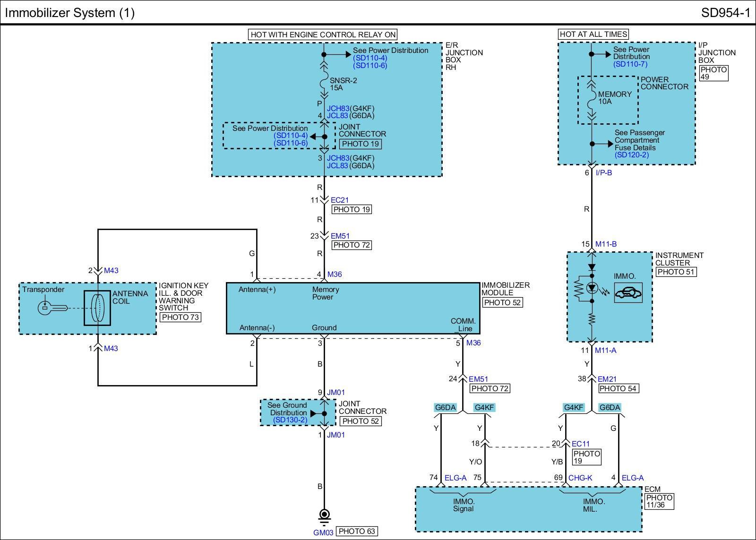Click the transponder key icon

click(51, 308)
